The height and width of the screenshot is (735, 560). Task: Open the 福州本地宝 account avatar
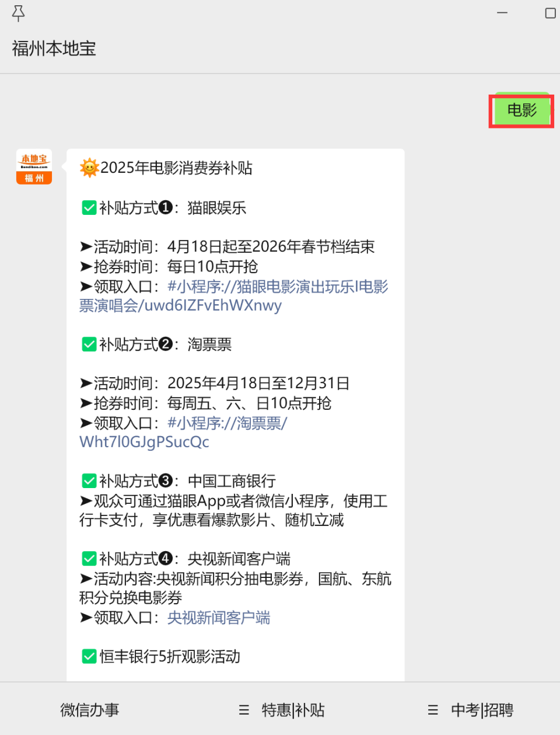coord(34,166)
